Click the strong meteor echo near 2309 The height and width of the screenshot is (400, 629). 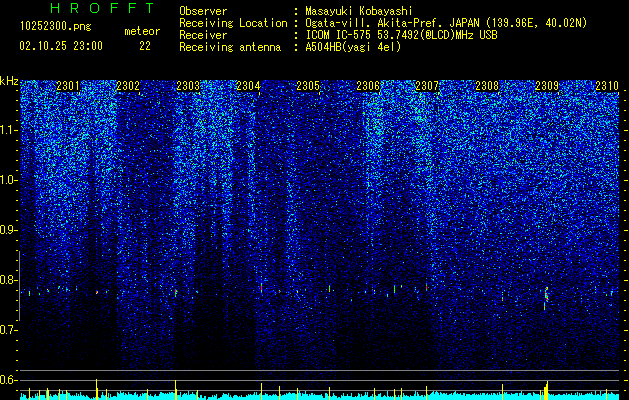546,298
